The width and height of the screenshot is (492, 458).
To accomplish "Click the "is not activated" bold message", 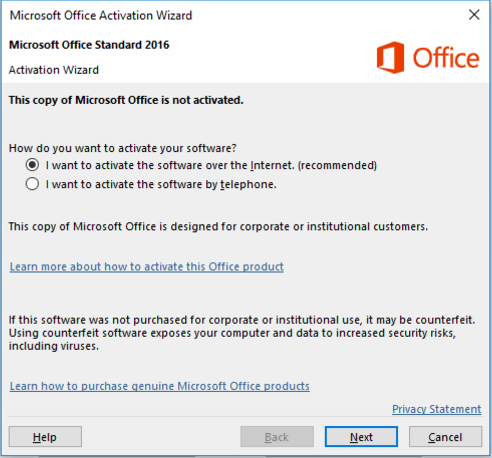I will [x=126, y=100].
